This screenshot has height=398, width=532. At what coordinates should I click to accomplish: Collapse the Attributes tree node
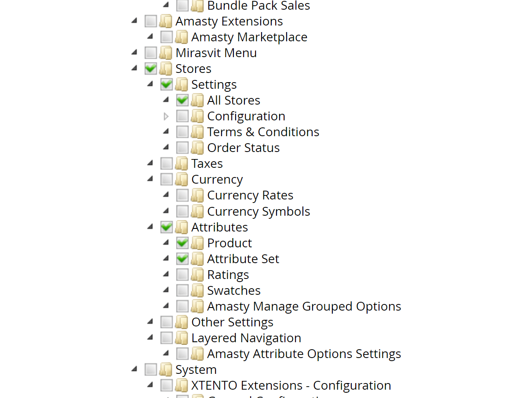tap(150, 227)
